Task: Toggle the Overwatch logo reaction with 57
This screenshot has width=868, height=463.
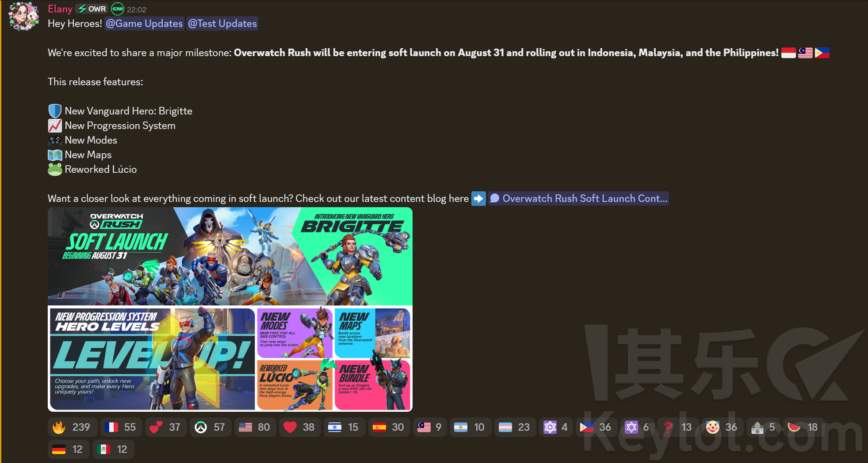Action: pyautogui.click(x=210, y=427)
